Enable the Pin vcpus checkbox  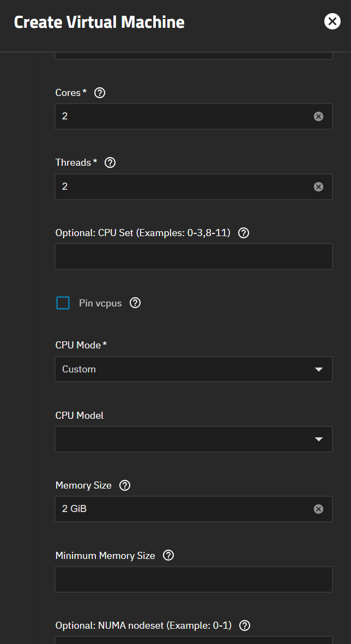point(63,303)
